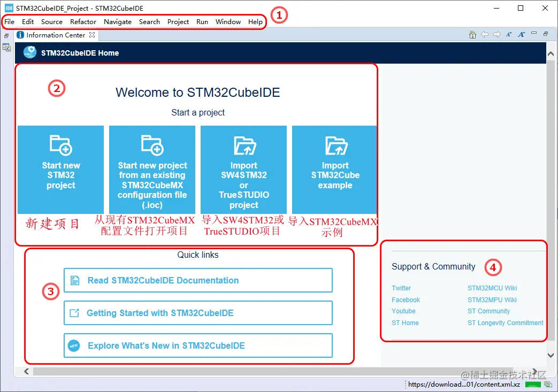This screenshot has width=558, height=392.
Task: Open the Twitter link
Action: coord(401,288)
